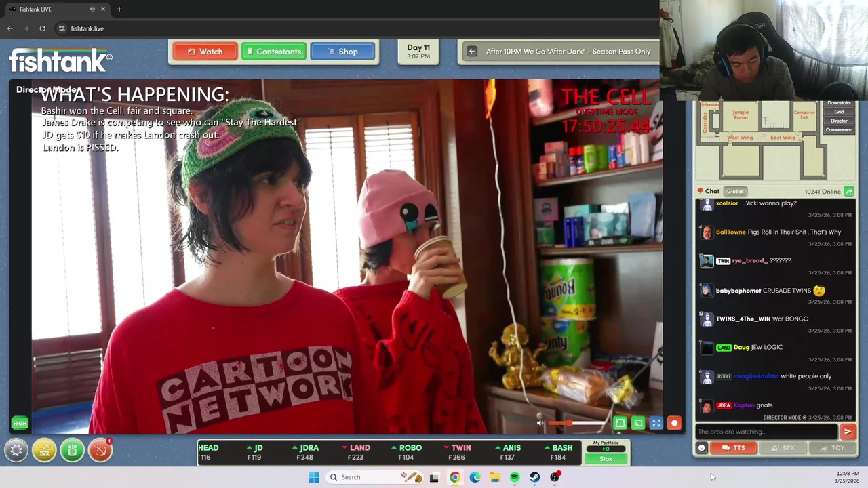Click the Day 11 date panel
Image resolution: width=868 pixels, height=488 pixels.
click(x=418, y=52)
